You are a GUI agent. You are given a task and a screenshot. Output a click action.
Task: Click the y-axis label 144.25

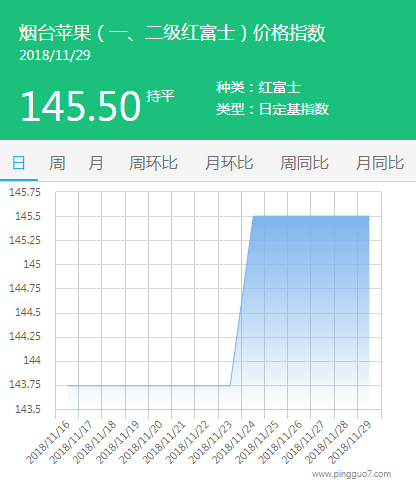click(x=25, y=336)
